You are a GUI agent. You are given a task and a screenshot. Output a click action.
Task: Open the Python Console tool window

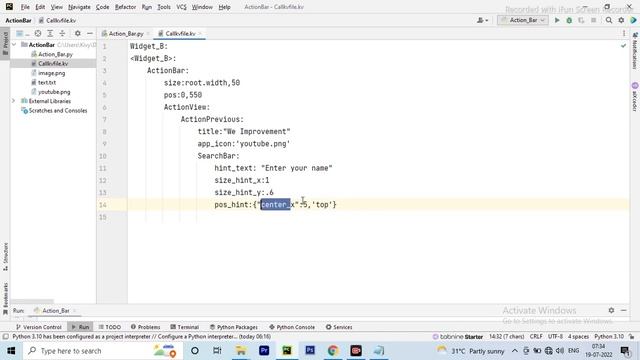pos(292,327)
